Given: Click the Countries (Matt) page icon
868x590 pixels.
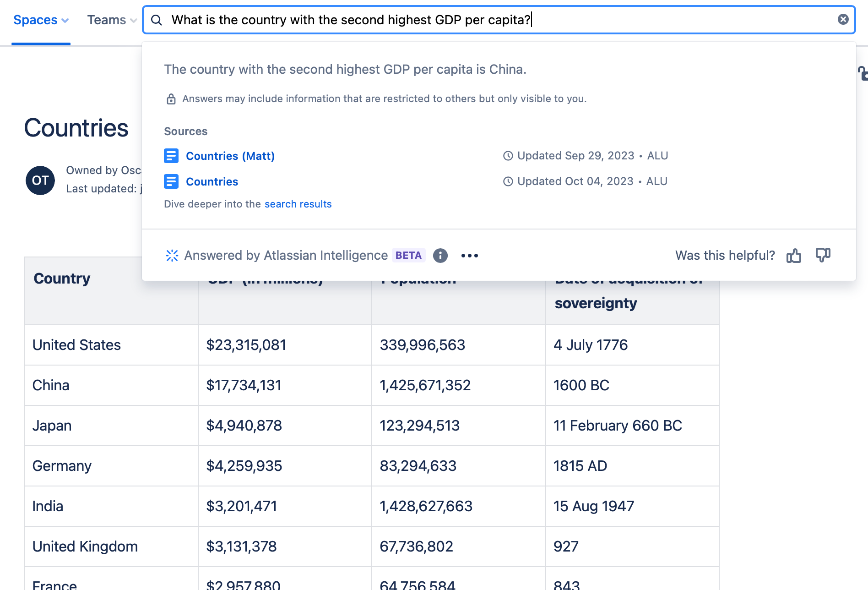Looking at the screenshot, I should coord(171,156).
